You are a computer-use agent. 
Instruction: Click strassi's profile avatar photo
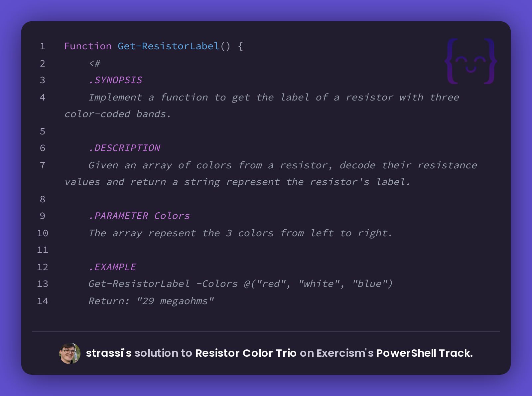click(x=70, y=353)
